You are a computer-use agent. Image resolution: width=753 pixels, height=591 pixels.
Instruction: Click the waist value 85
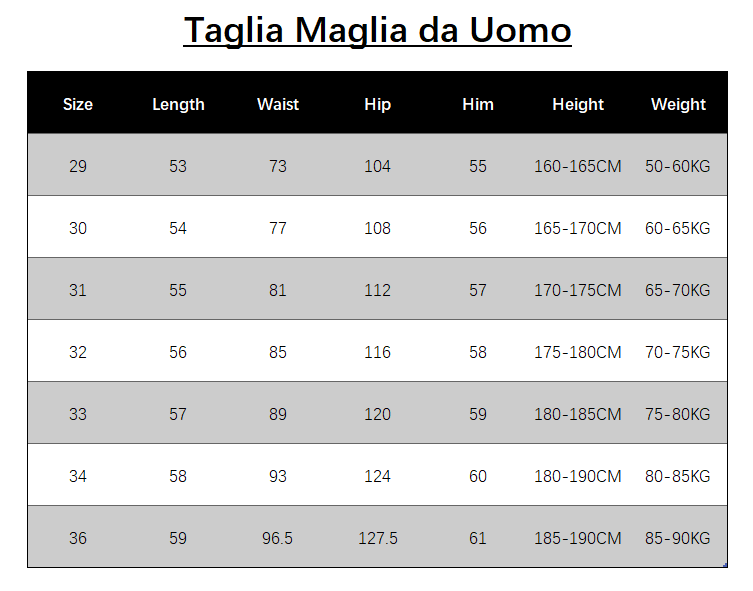click(x=278, y=352)
